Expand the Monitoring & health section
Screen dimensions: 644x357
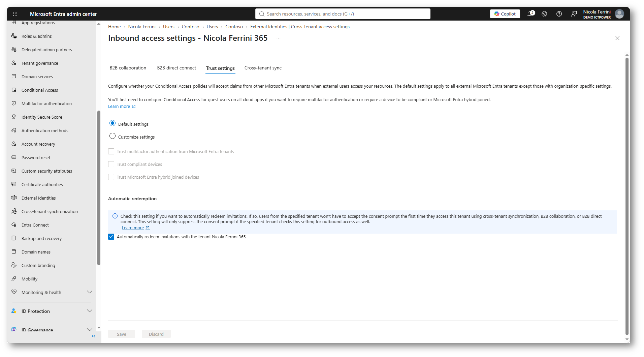(90, 292)
